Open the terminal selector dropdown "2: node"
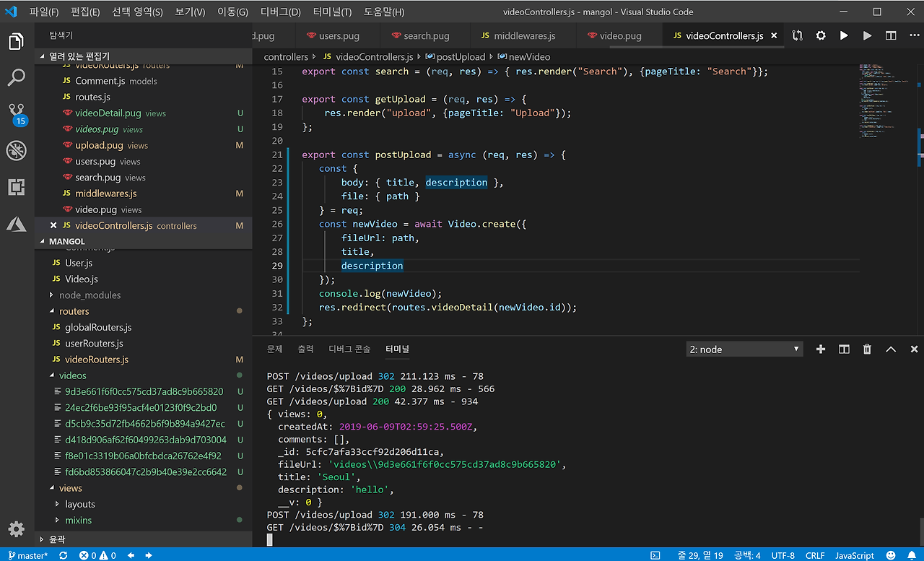The width and height of the screenshot is (924, 561). click(x=744, y=349)
